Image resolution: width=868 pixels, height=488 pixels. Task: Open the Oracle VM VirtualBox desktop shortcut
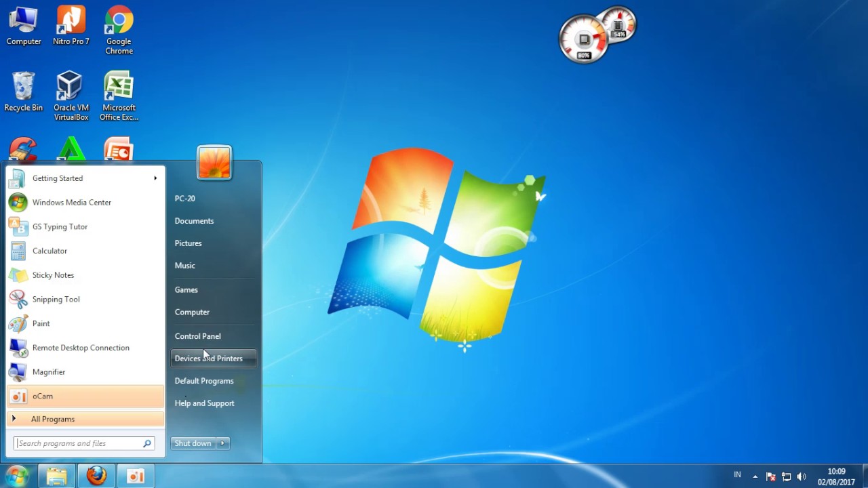[71, 96]
